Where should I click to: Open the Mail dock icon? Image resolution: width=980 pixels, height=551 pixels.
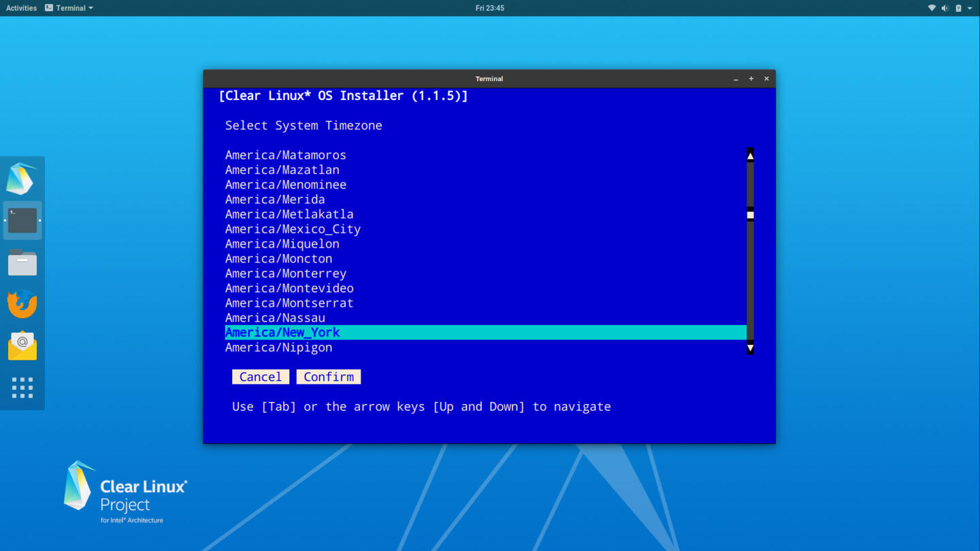22,346
